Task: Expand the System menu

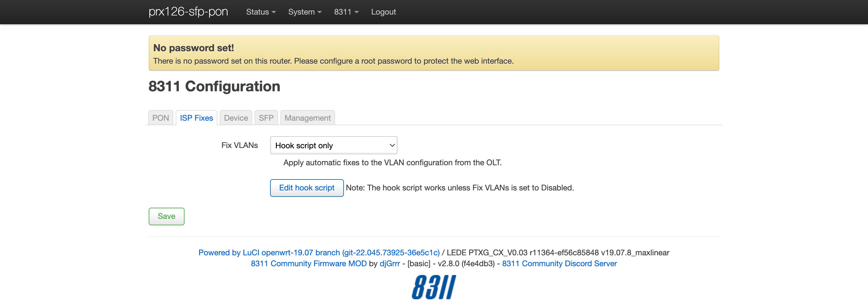Action: [305, 12]
